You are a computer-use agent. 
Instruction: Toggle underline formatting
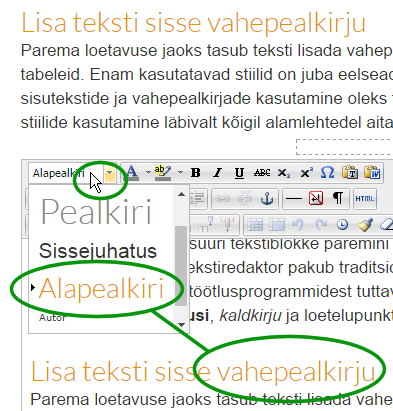click(x=239, y=173)
